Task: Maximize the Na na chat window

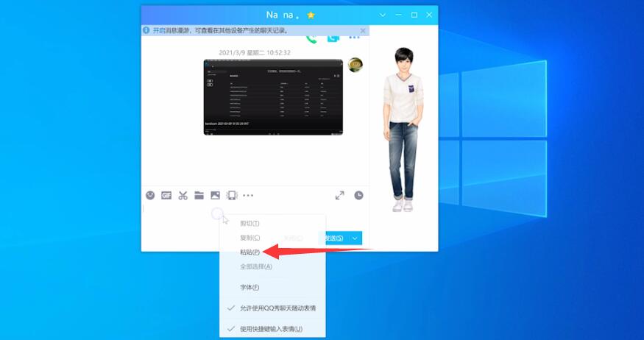Action: [x=414, y=15]
